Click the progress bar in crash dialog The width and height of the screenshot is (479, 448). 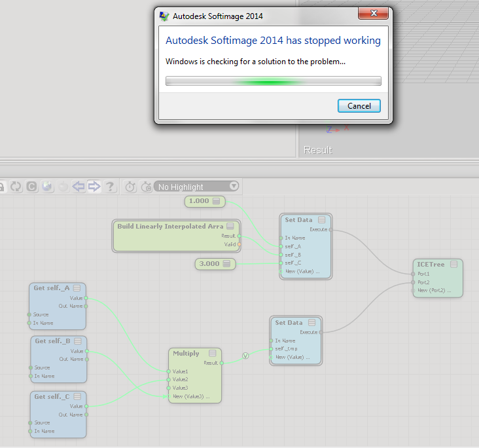pyautogui.click(x=273, y=81)
